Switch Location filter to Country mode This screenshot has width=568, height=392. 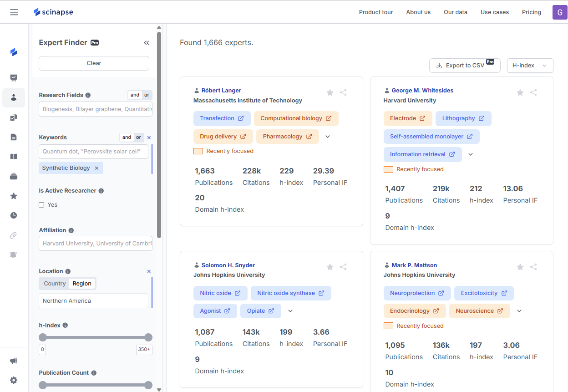(54, 283)
